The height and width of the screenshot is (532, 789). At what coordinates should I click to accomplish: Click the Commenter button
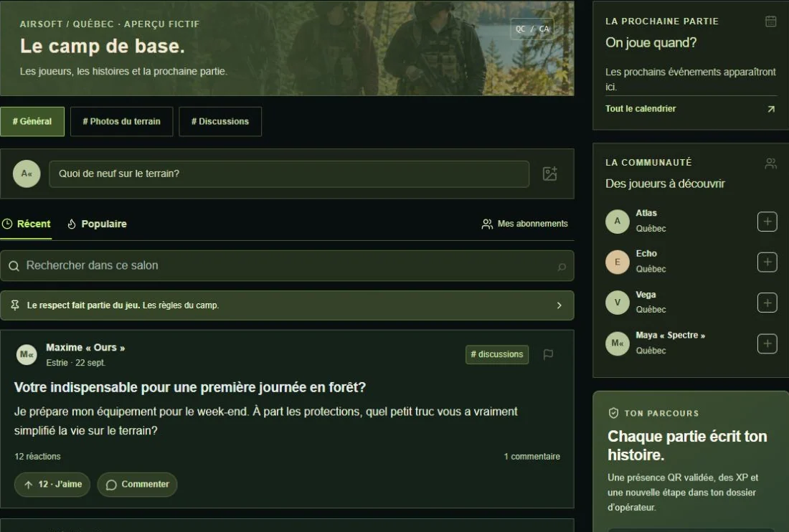point(138,484)
